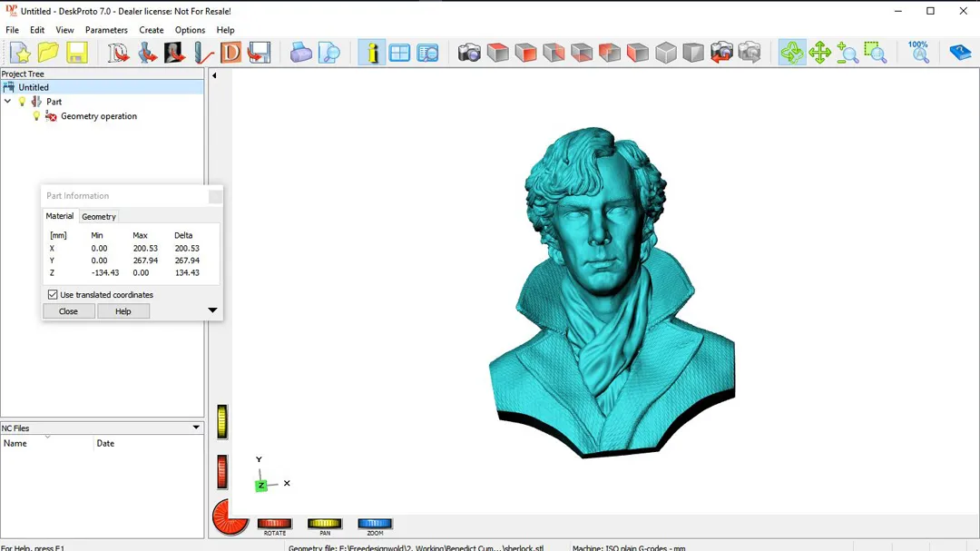The image size is (980, 551).
Task: Select Geometry operation in the Project Tree
Action: (99, 116)
